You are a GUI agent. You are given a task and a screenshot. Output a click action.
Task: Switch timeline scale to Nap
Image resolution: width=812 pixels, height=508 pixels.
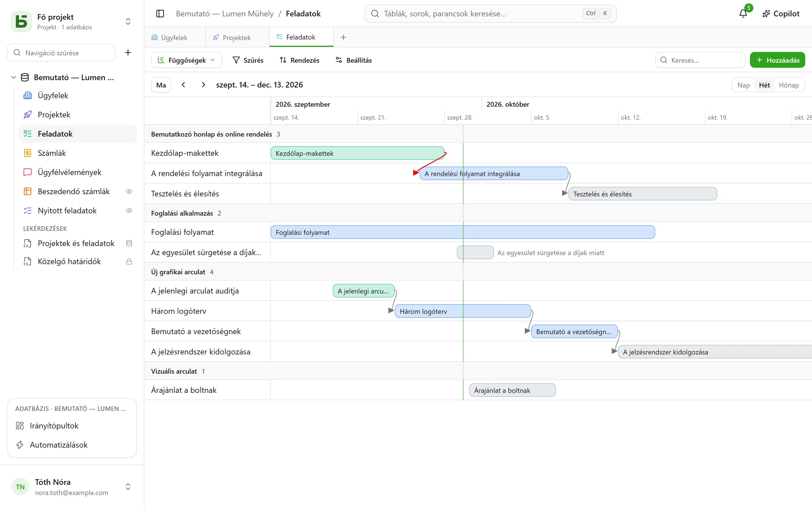pyautogui.click(x=743, y=85)
